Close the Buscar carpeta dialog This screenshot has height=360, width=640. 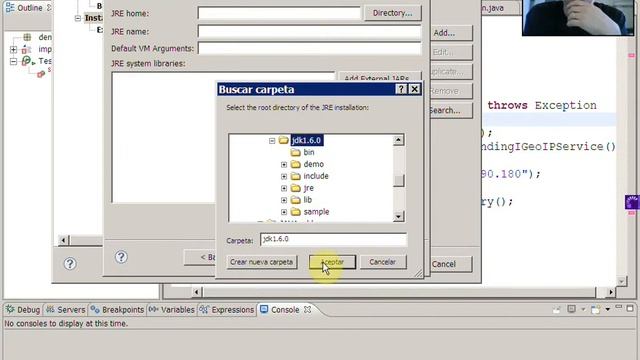414,89
